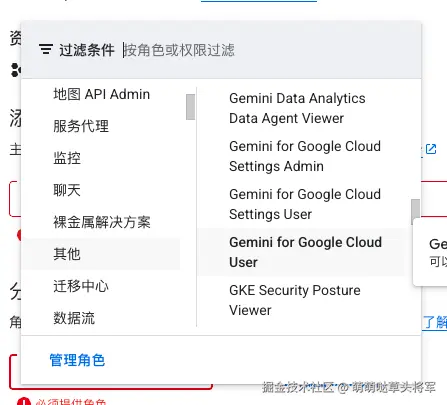This screenshot has height=405, width=447.
Task: Click the category list scrollbar thumb
Action: coord(190,107)
